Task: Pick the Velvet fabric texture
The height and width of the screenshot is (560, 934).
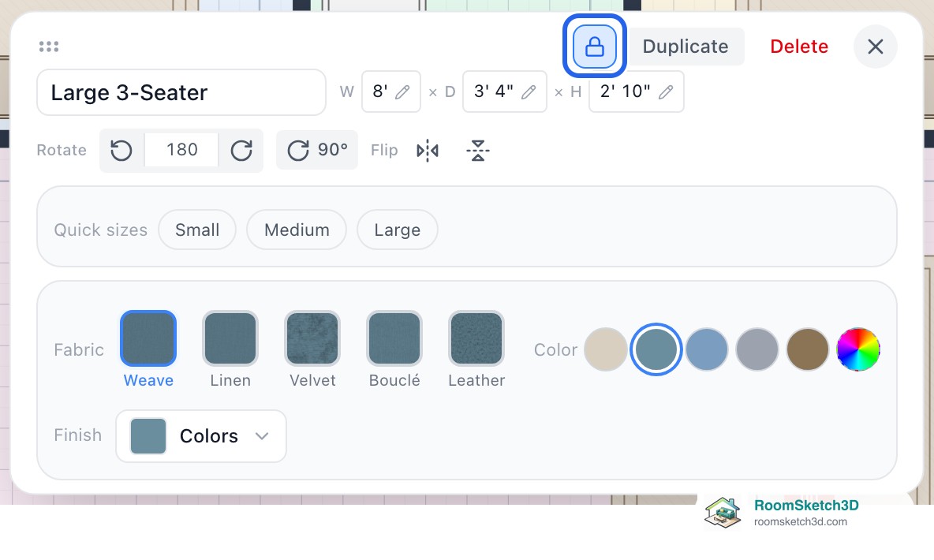Action: 312,338
